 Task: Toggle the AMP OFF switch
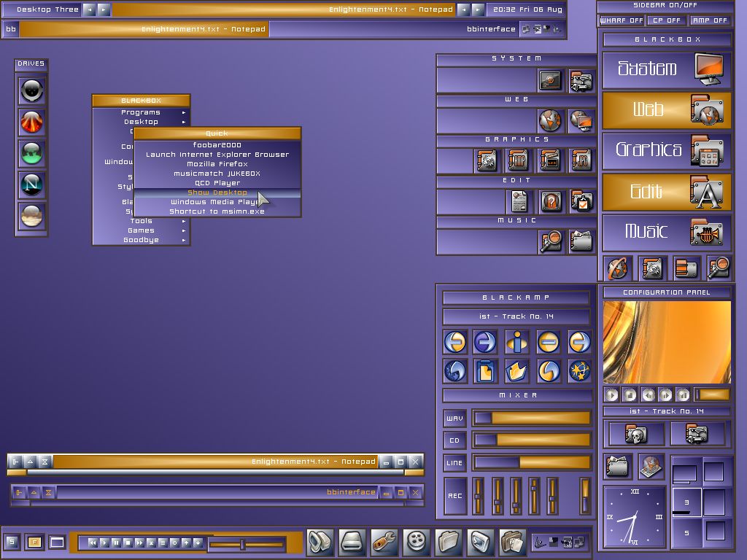click(x=709, y=20)
